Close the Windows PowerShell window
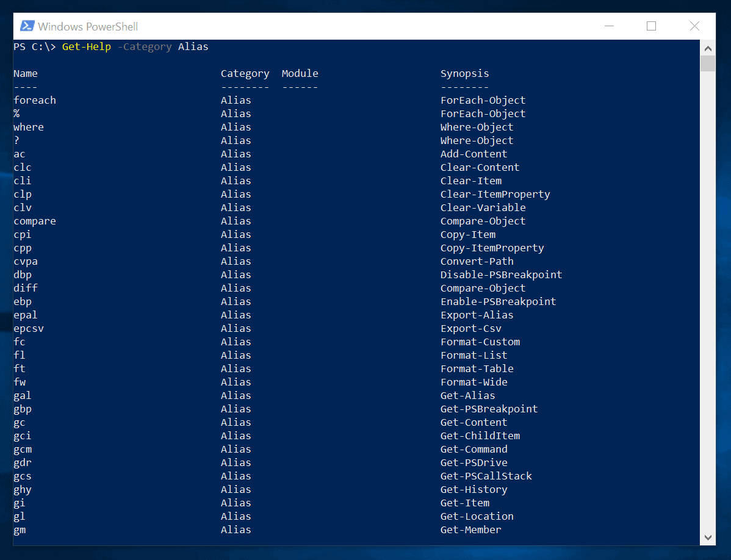Viewport: 731px width, 560px height. tap(694, 26)
